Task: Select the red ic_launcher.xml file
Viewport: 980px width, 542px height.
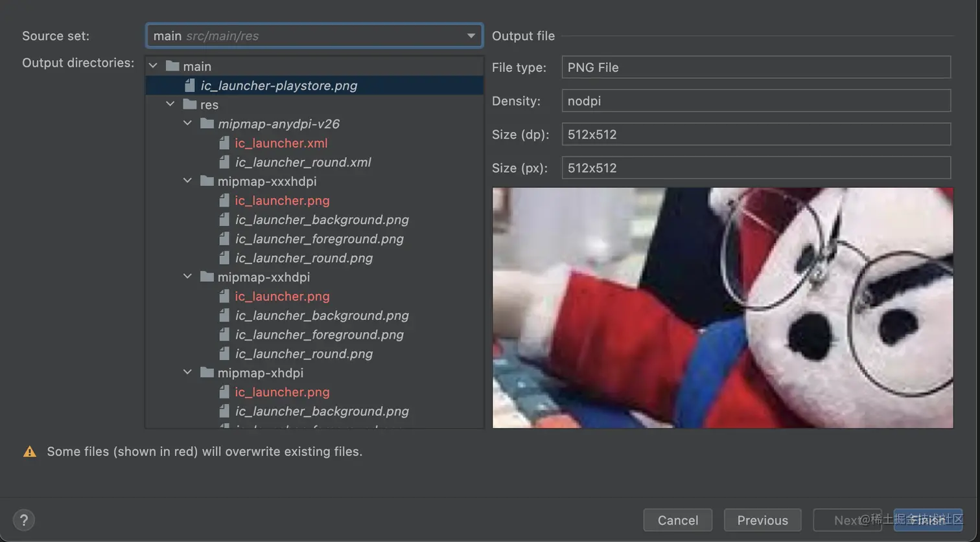Action: pyautogui.click(x=281, y=143)
